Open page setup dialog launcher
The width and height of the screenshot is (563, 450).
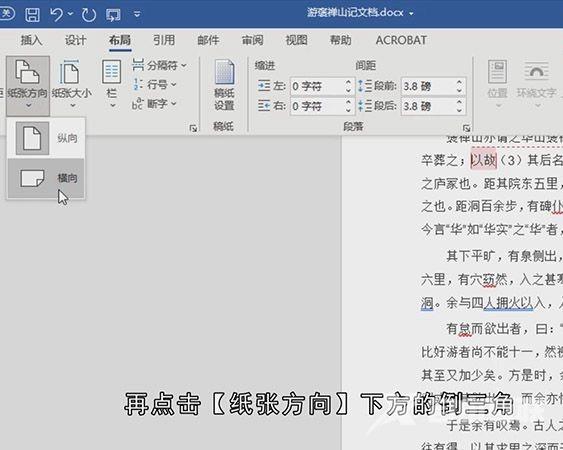pyautogui.click(x=193, y=128)
